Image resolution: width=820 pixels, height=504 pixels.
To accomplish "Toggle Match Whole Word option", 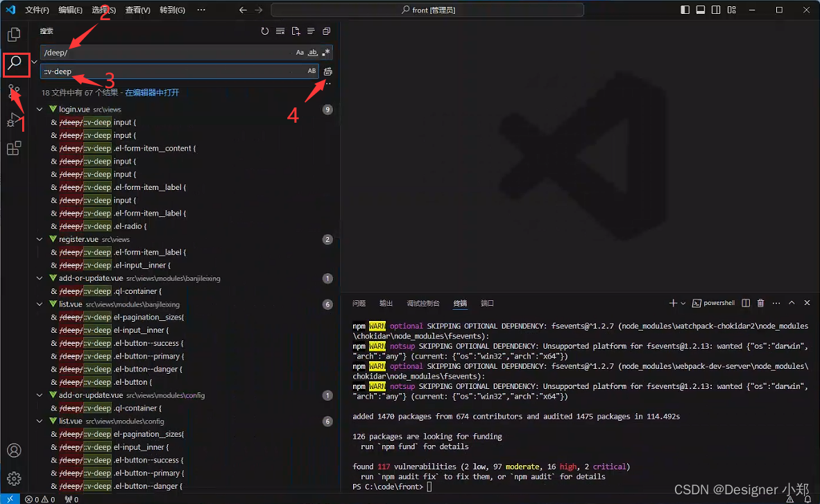I will coord(313,52).
